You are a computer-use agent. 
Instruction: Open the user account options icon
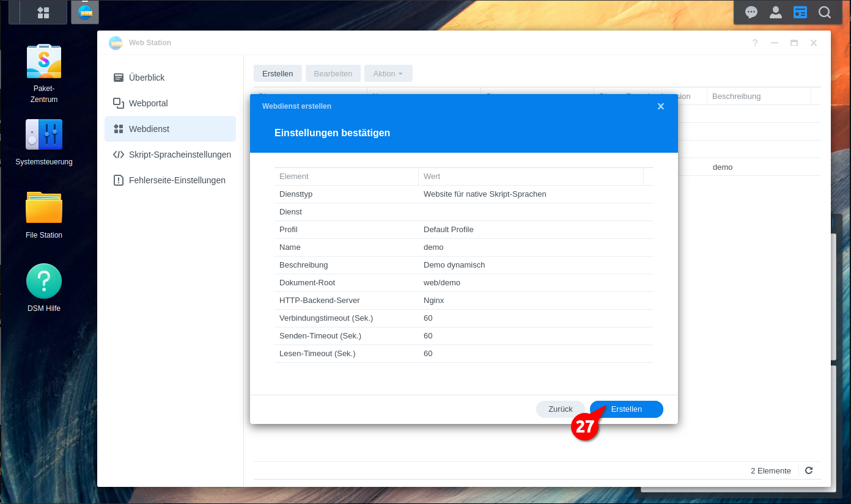[776, 12]
